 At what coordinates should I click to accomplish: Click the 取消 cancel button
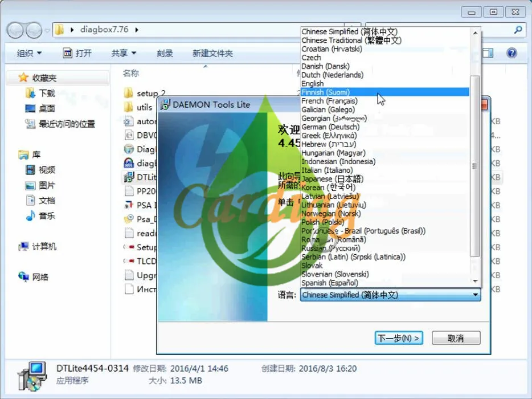(x=456, y=338)
